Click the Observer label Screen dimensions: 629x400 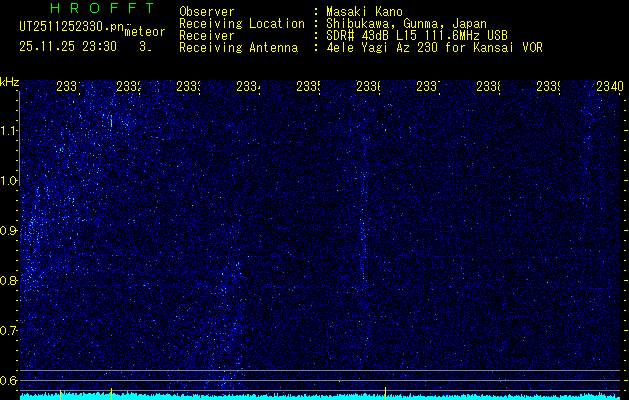point(207,12)
